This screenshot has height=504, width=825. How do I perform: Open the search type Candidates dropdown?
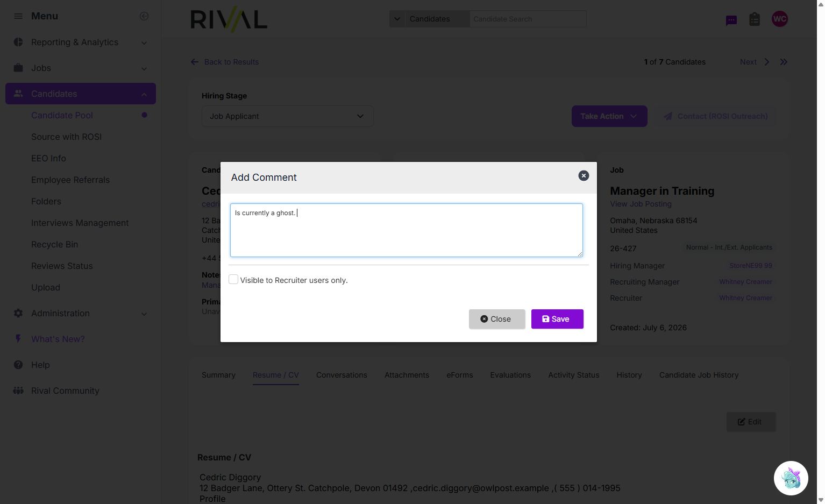(x=429, y=19)
